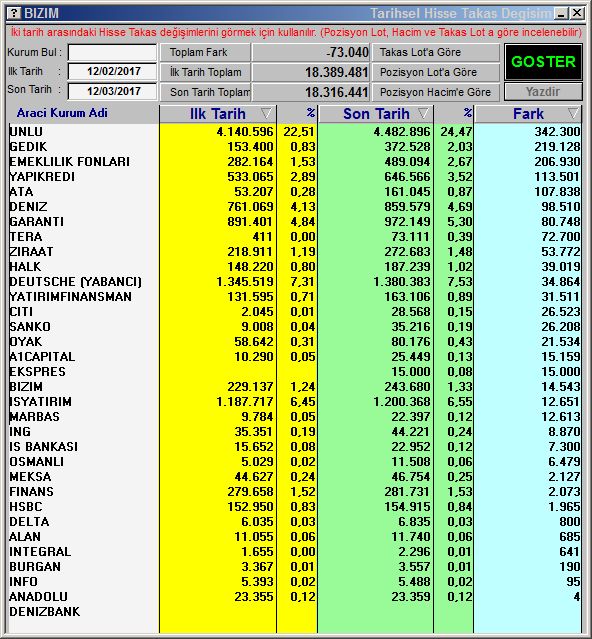Image resolution: width=592 pixels, height=639 pixels.
Task: Select the Pozisyon Lot'a Göre option
Action: click(436, 72)
